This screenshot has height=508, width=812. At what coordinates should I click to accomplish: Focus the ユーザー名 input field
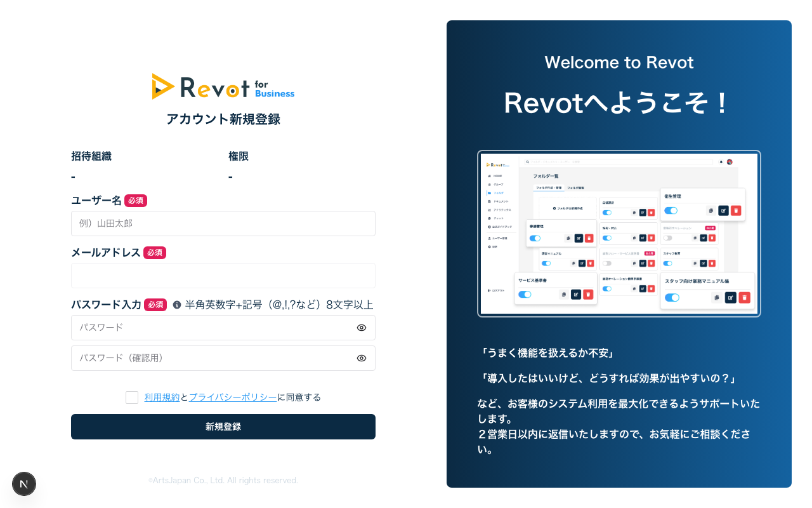click(x=223, y=224)
